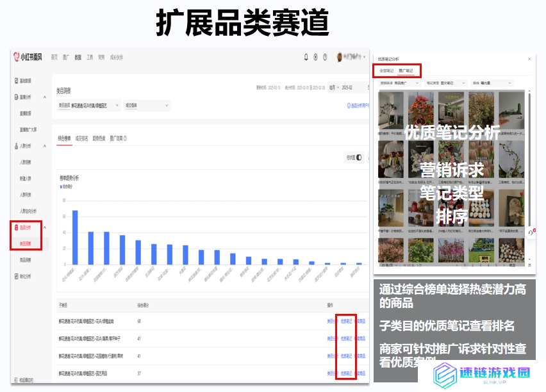Open the pink tulips note thumbnail

tap(481, 159)
